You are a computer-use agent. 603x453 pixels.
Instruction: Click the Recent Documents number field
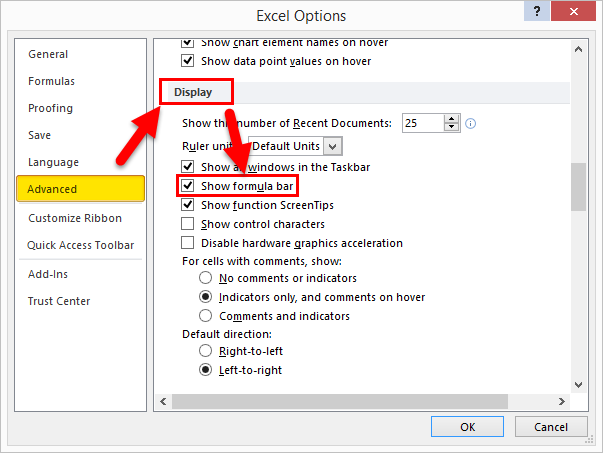[x=422, y=123]
